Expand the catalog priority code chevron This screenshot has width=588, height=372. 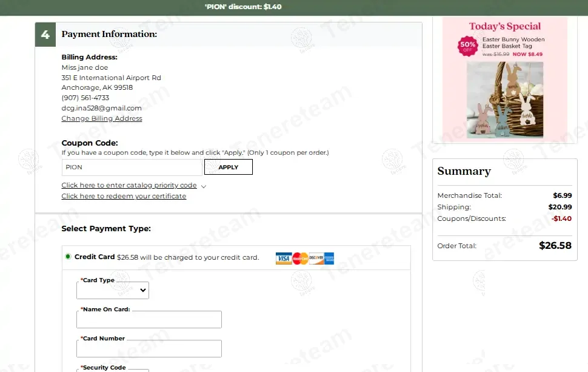204,186
